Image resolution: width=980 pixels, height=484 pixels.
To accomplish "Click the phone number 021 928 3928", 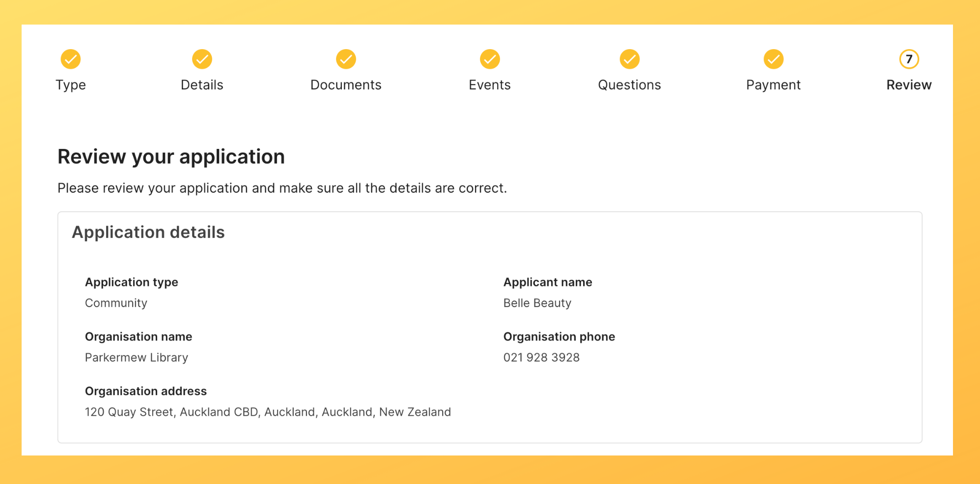I will tap(541, 358).
